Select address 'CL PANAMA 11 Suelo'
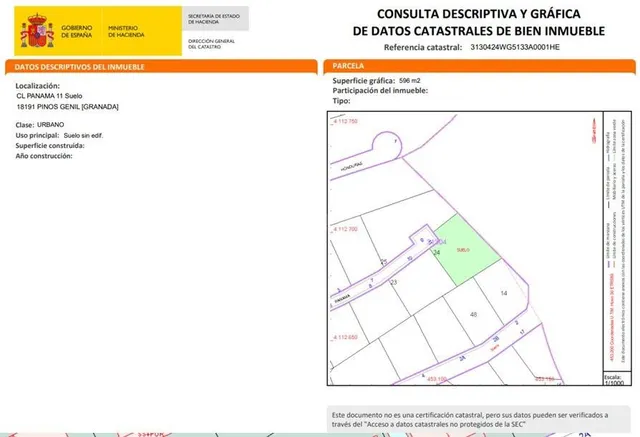Image resolution: width=640 pixels, height=437 pixels. (x=49, y=96)
